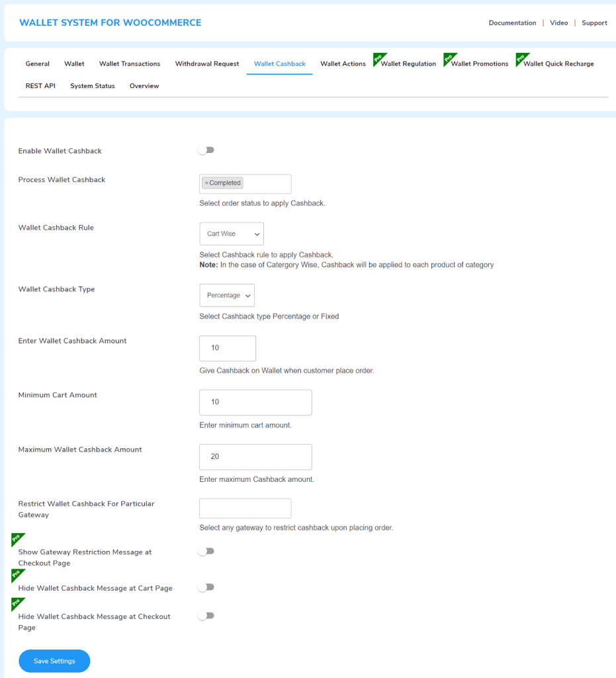Click the Maximum Wallet Cashback Amount field
The image size is (616, 678).
[x=256, y=457]
